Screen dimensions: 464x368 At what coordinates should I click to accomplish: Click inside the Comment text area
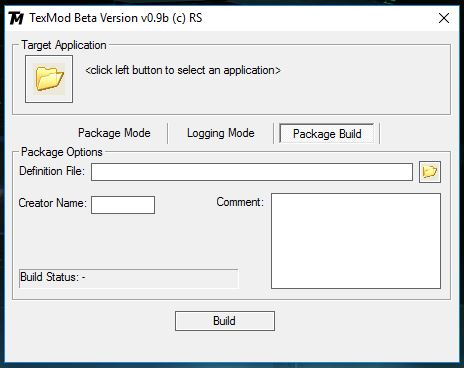coord(356,241)
